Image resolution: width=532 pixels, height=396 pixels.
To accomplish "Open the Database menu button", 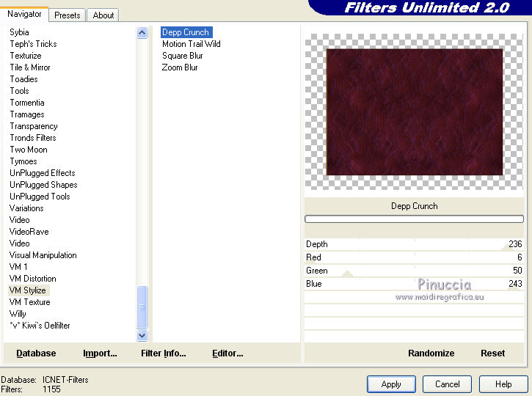I will 36,353.
